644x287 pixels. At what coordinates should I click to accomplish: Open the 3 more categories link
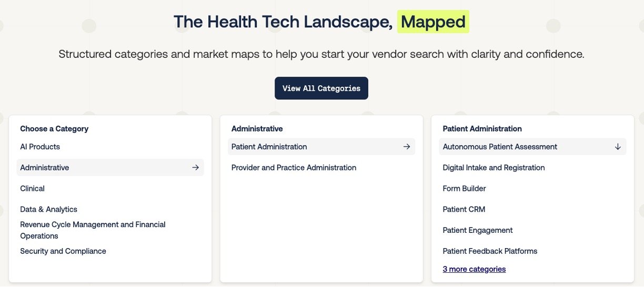[474, 269]
